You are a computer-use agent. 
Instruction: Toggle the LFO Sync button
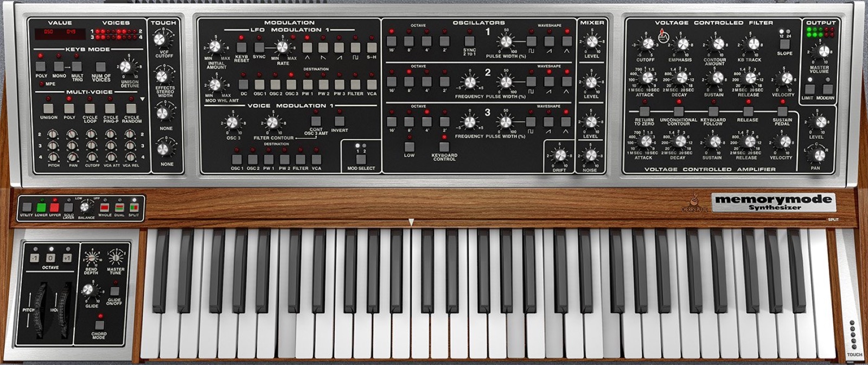pos(259,47)
